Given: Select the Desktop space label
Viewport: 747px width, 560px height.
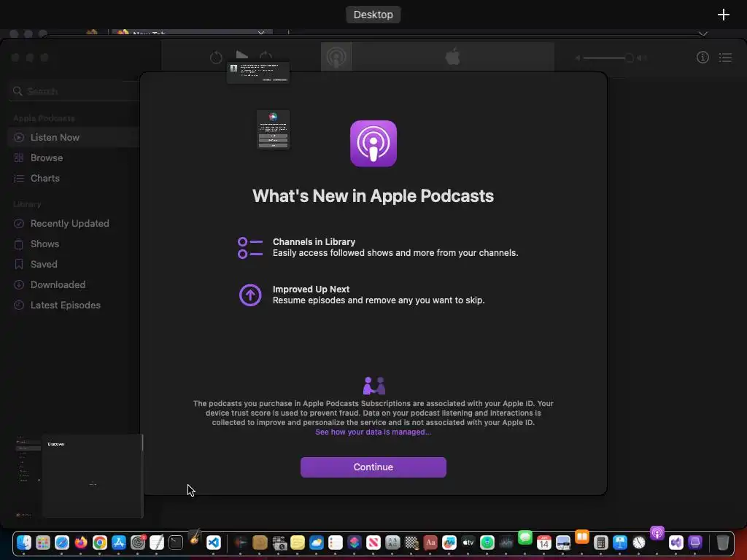Looking at the screenshot, I should [x=373, y=15].
